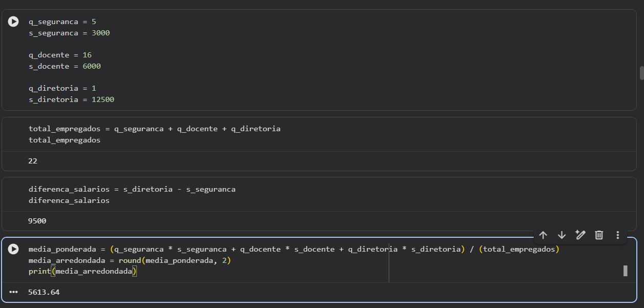644x308 pixels.
Task: Click the print(media_arredondada) line
Action: point(83,272)
